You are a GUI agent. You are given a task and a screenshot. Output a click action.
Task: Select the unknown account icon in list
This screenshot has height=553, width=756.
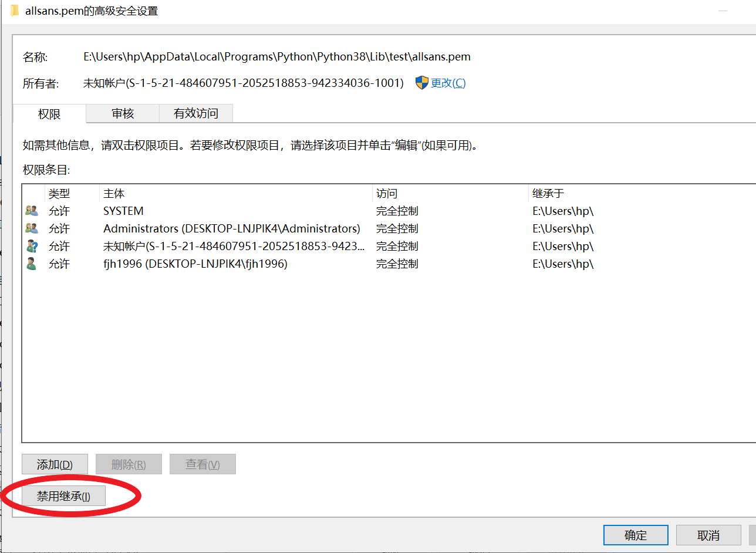point(32,246)
